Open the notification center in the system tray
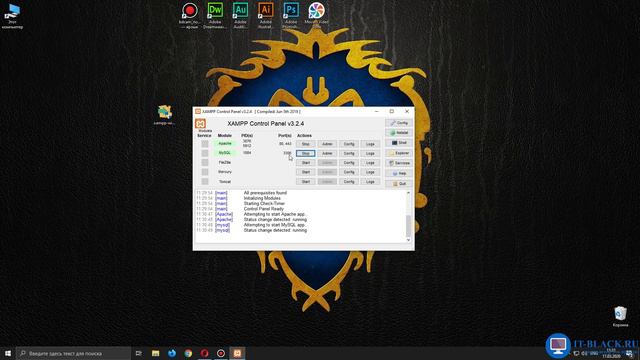Viewport: 640px width, 360px height. [x=630, y=353]
